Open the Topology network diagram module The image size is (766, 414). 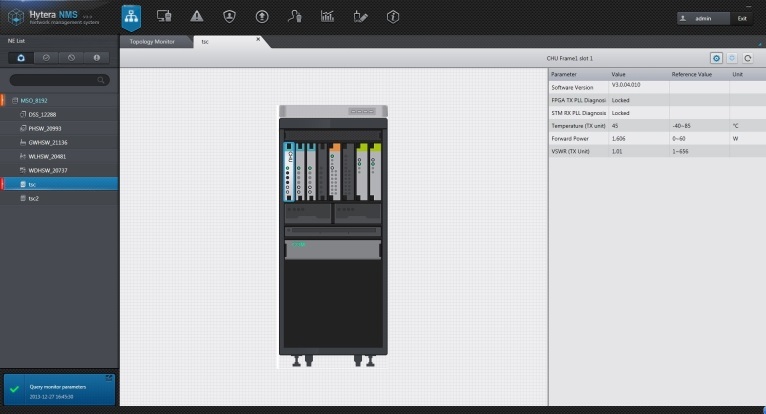pyautogui.click(x=131, y=17)
